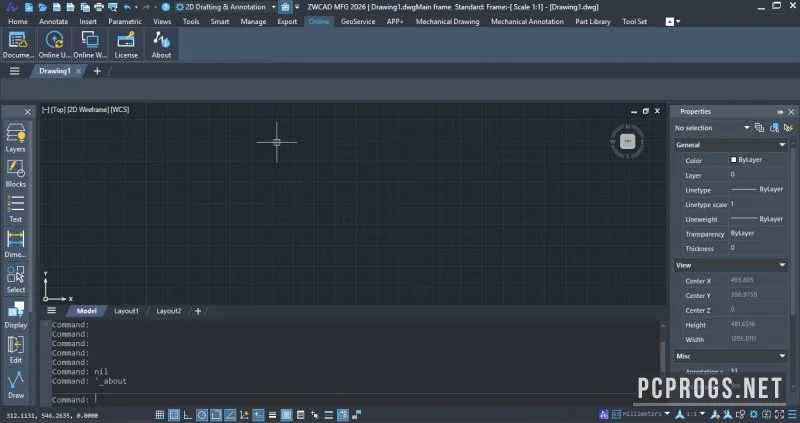Open status bar customization menu icon
This screenshot has height=423, width=800.
pyautogui.click(x=792, y=414)
